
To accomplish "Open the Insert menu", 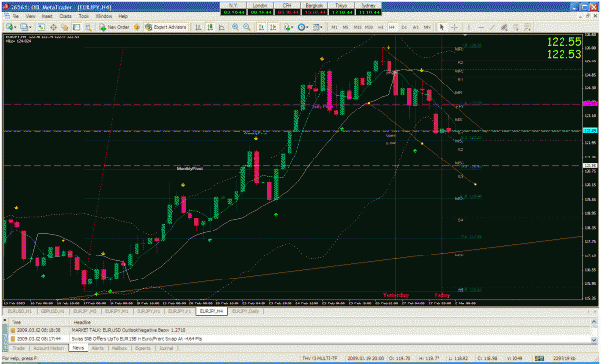I will coord(47,17).
